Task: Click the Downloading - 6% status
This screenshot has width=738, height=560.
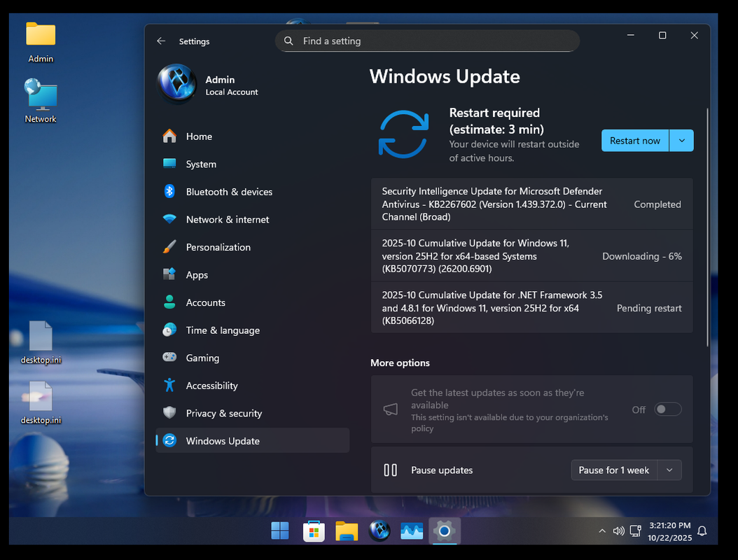Action: coord(642,256)
